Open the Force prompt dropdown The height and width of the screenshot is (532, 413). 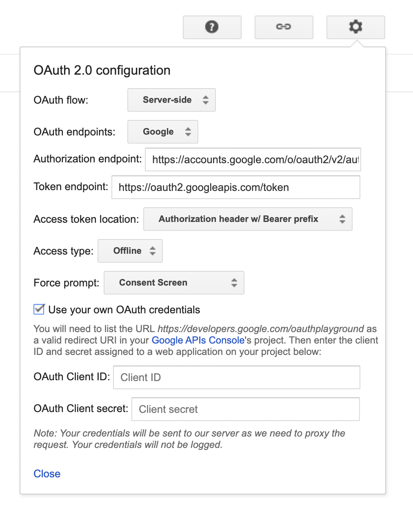point(173,282)
